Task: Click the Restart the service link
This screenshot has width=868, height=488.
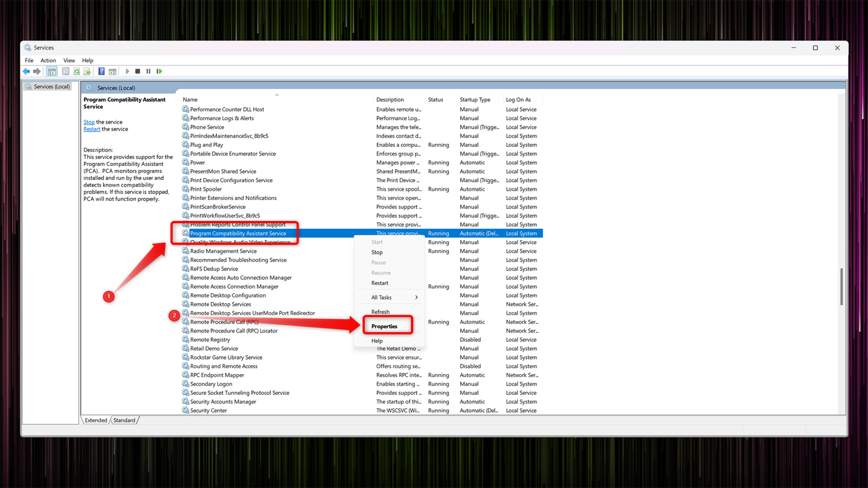Action: click(x=91, y=129)
